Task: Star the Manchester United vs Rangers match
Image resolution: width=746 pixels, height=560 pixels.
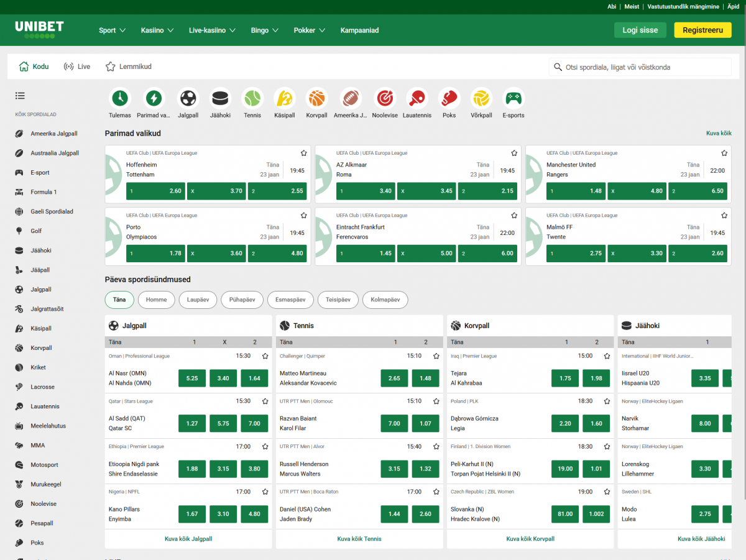Action: [724, 153]
